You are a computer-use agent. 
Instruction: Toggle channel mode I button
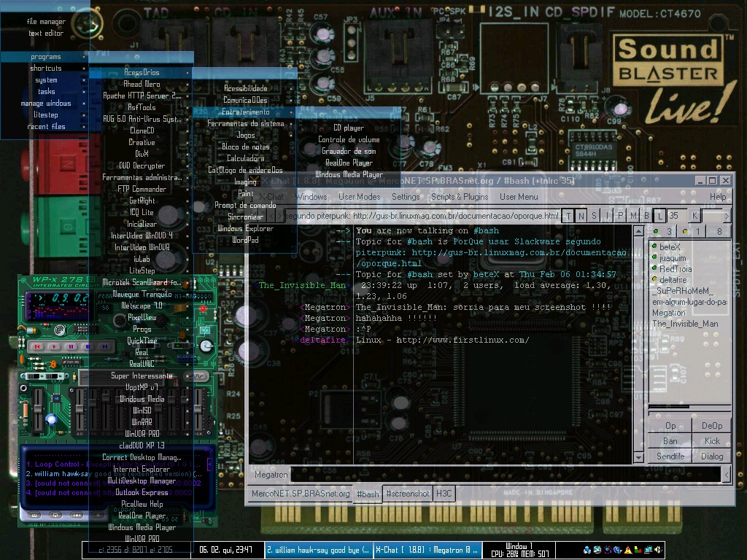pyautogui.click(x=607, y=216)
